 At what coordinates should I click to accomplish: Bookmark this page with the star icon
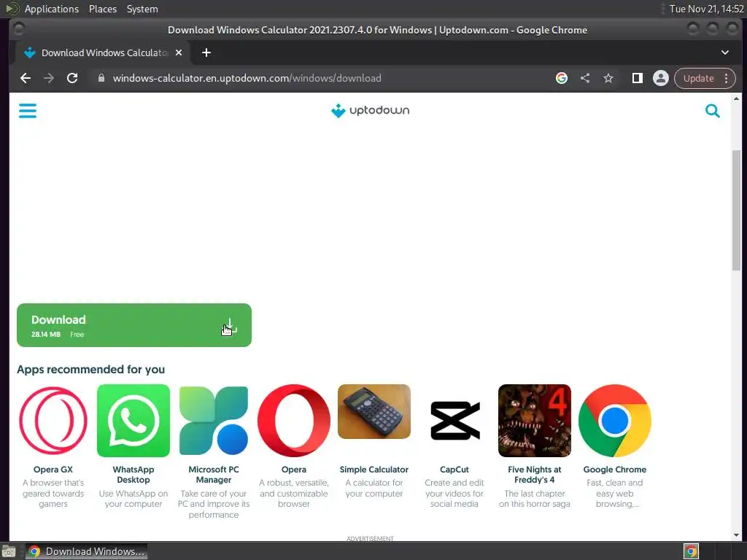[x=608, y=78]
